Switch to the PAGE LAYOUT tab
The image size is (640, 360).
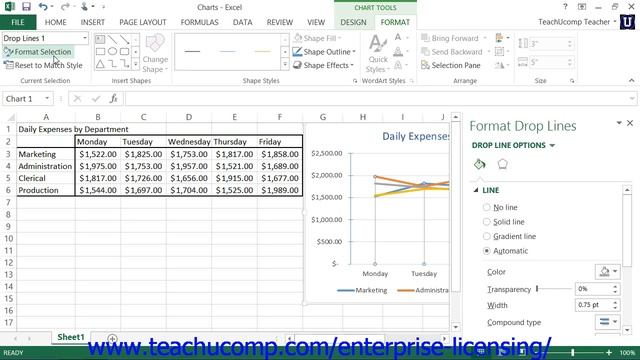coord(143,22)
